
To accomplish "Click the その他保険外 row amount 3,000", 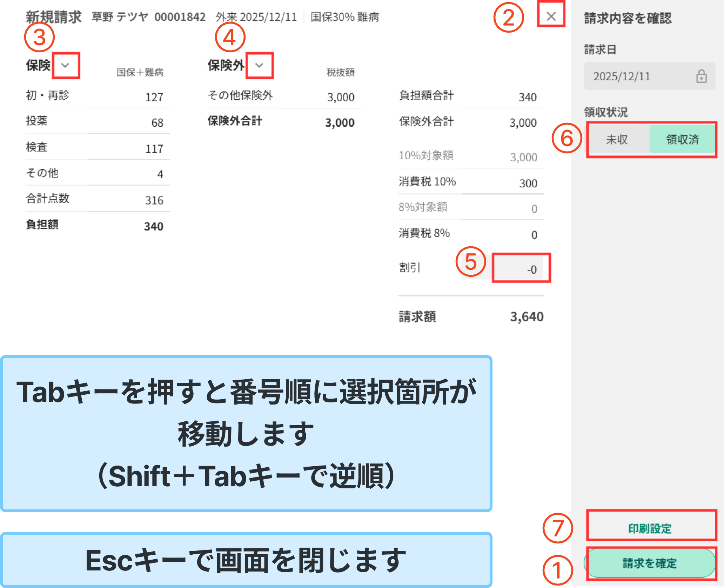I will click(x=341, y=97).
